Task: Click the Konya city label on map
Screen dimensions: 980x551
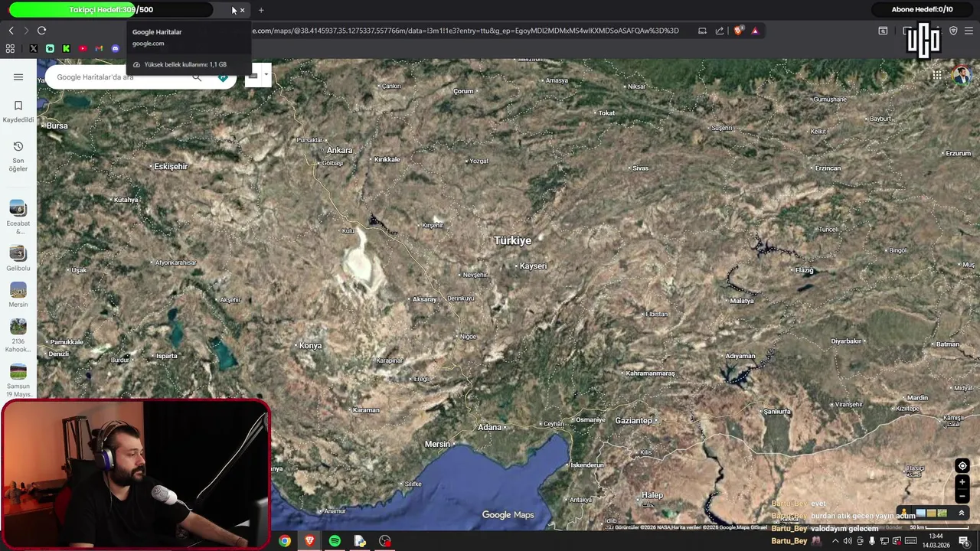Action: pos(310,345)
